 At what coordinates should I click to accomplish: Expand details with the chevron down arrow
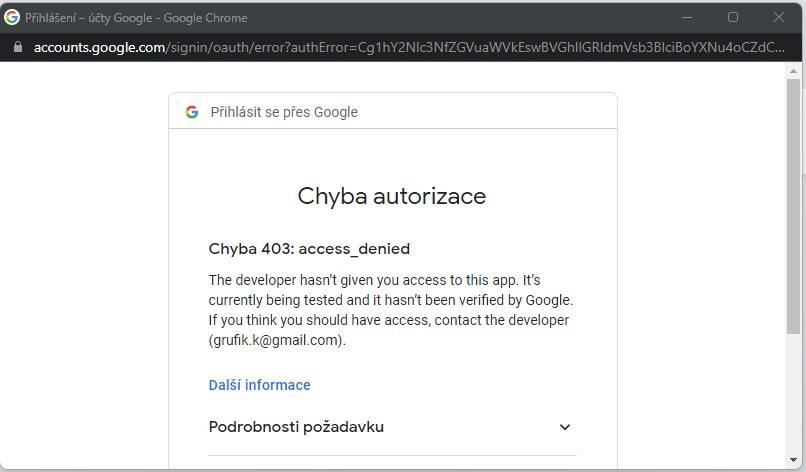(x=565, y=427)
